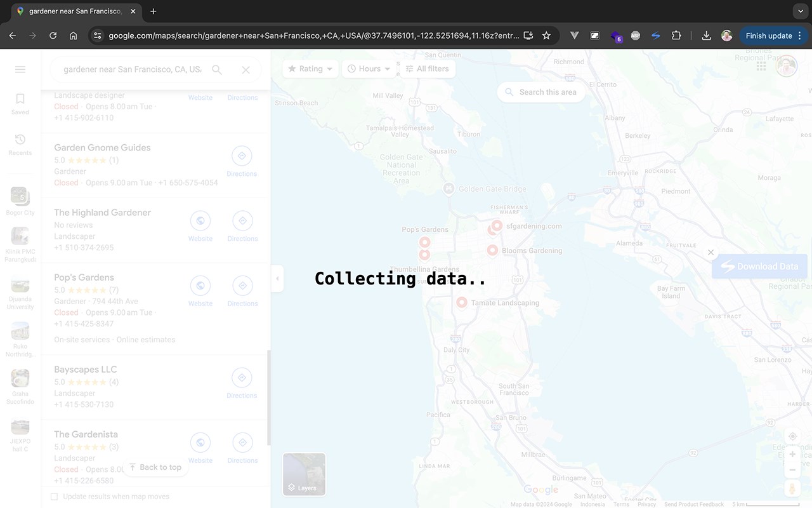The image size is (812, 508).
Task: Zoom in on the map
Action: (x=792, y=454)
